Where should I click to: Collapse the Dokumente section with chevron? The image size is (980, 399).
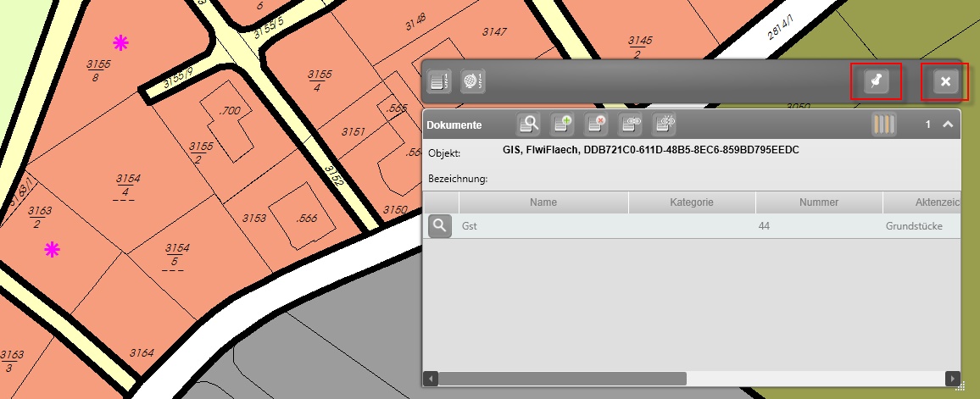click(x=948, y=125)
